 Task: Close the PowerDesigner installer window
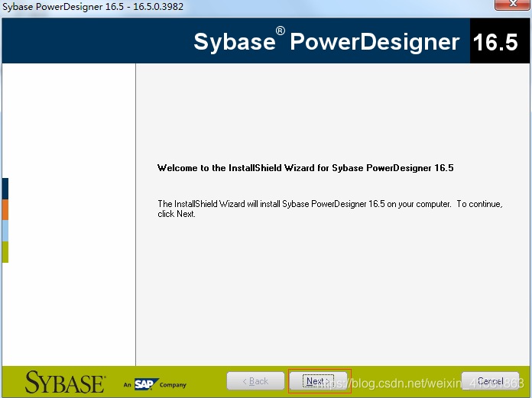tap(513, 5)
